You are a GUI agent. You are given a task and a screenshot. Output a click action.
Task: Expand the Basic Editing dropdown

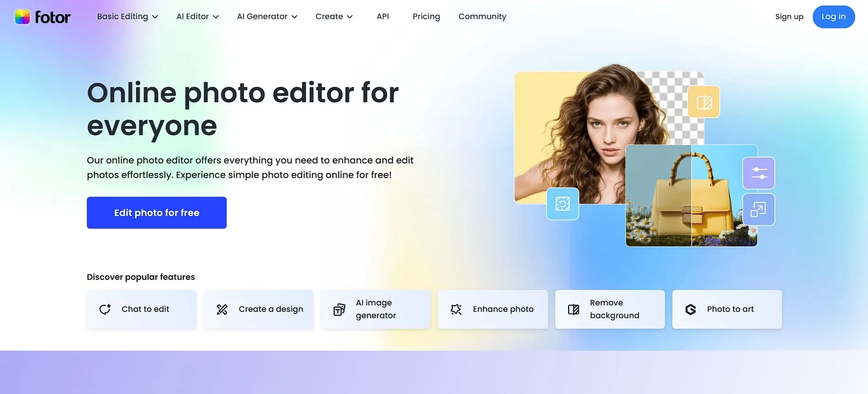pyautogui.click(x=128, y=16)
